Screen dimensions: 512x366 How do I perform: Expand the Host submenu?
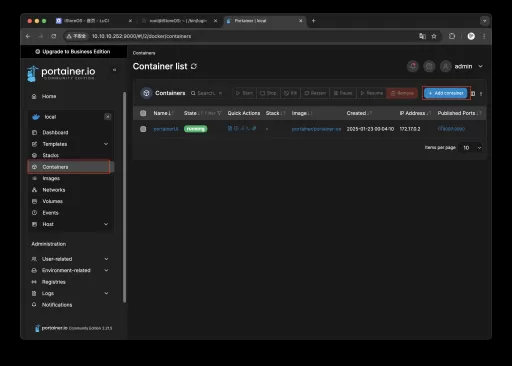pyautogui.click(x=106, y=224)
